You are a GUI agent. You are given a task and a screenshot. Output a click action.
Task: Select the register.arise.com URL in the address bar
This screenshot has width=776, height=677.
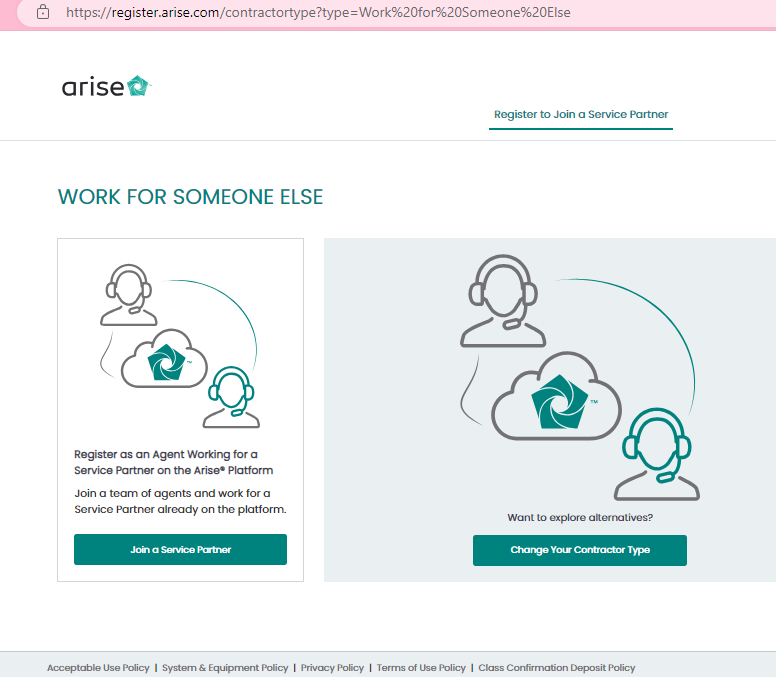[x=318, y=12]
